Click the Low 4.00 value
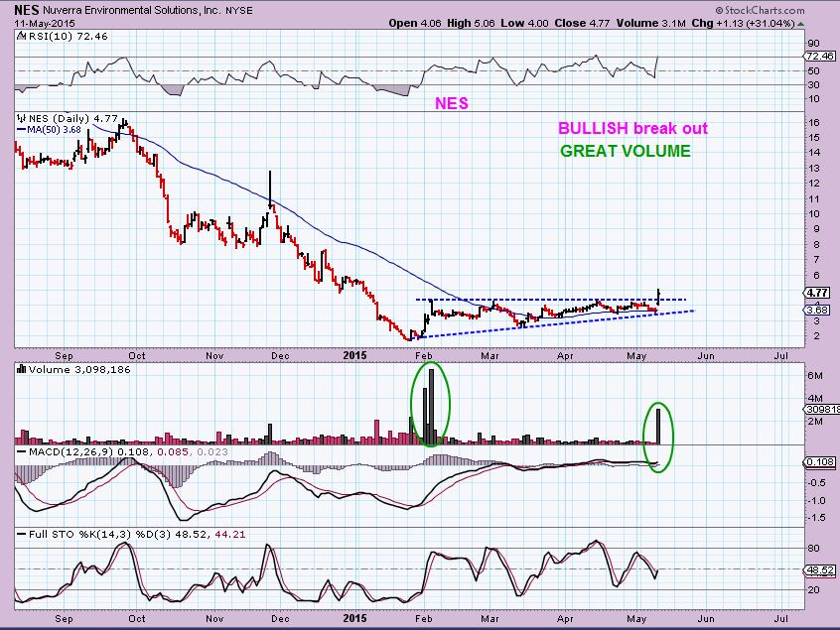Viewport: 840px width, 630px height. point(525,23)
